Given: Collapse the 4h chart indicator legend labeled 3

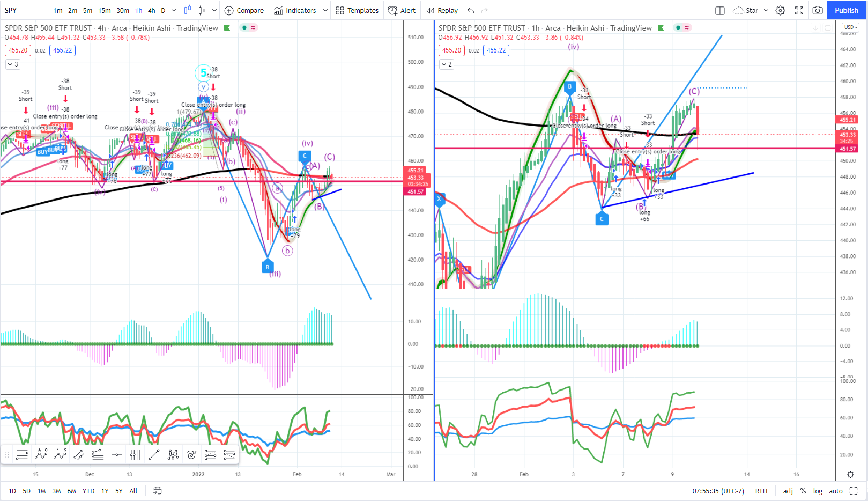Looking at the screenshot, I should point(13,64).
